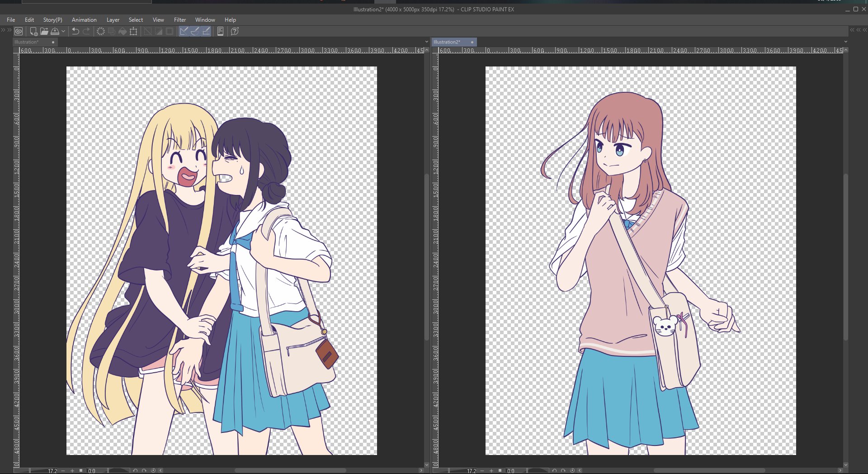Click zoom in plus on left canvas

[72, 471]
